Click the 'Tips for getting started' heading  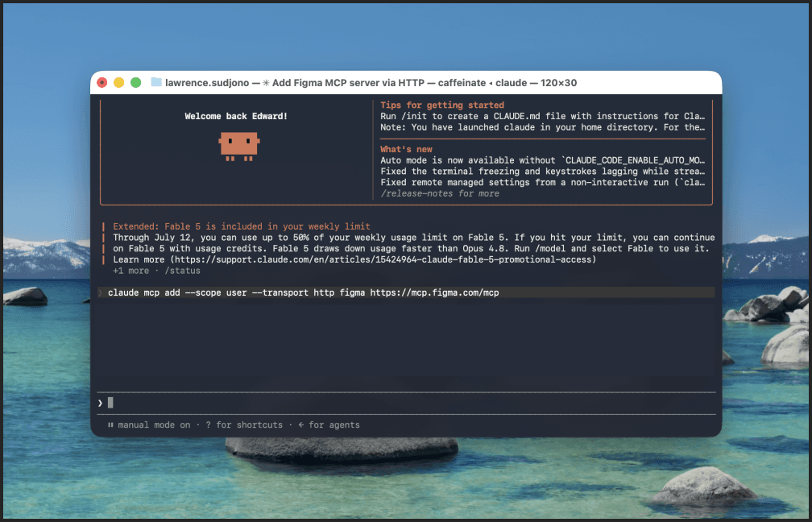441,105
